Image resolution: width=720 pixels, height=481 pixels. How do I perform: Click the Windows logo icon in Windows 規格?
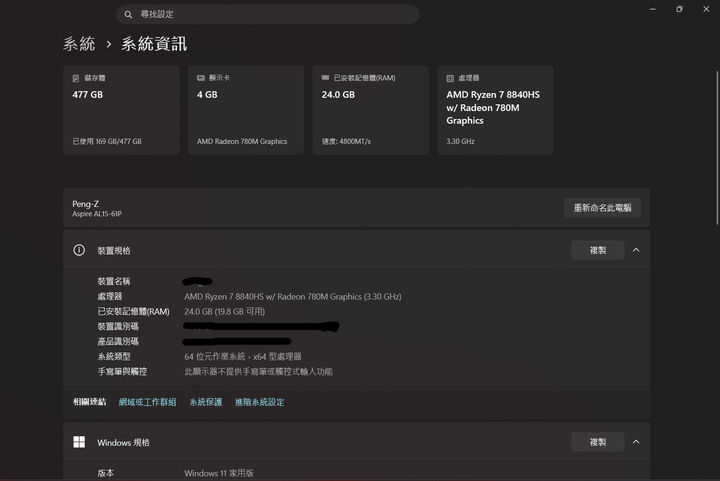point(79,442)
